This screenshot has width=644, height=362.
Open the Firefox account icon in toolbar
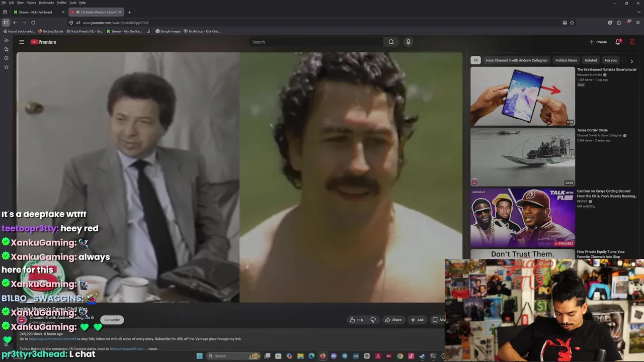pyautogui.click(x=610, y=23)
